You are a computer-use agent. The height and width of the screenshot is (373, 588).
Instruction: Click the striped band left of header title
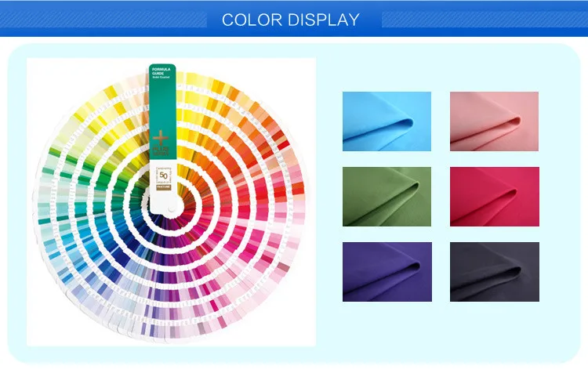[x=103, y=20]
